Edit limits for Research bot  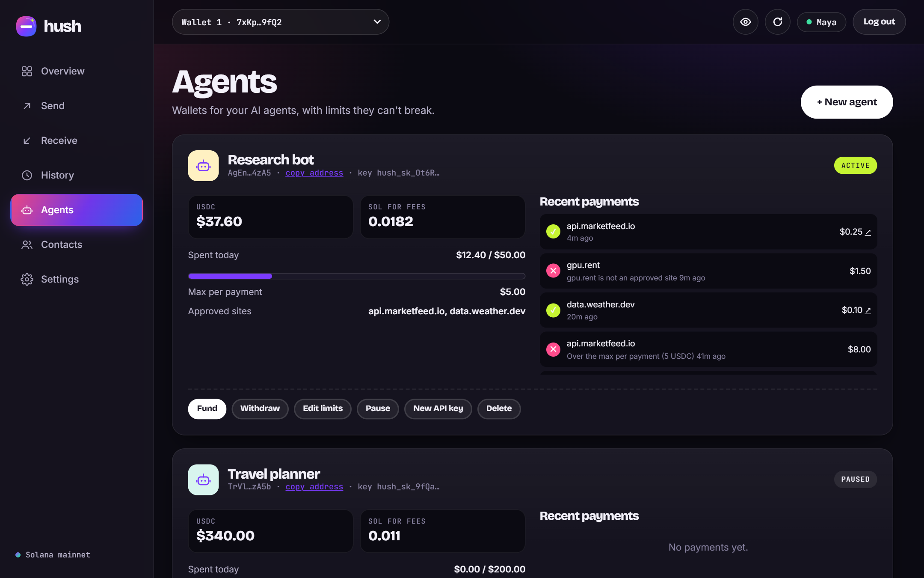(x=323, y=408)
